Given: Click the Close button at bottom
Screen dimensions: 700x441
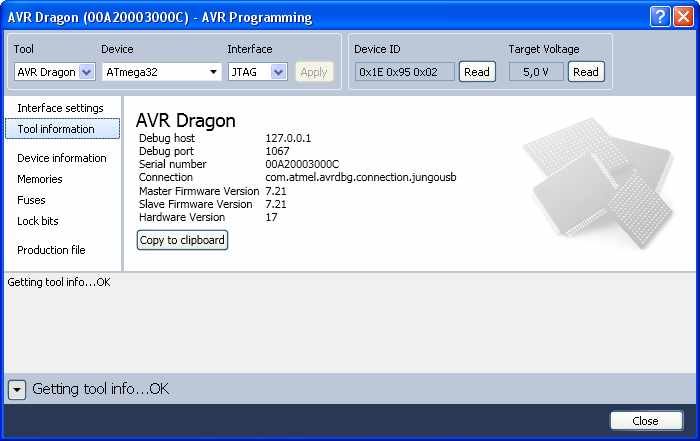Looking at the screenshot, I should pos(646,421).
